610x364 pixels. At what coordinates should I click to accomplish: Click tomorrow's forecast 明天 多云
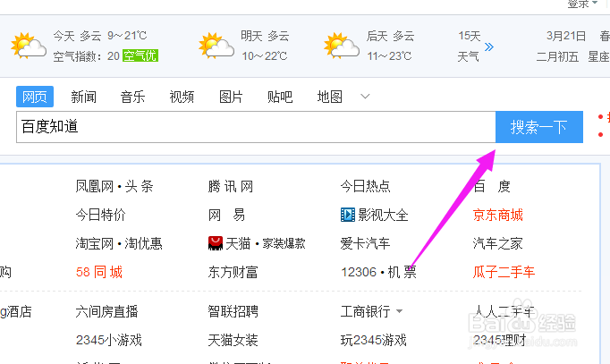point(265,36)
